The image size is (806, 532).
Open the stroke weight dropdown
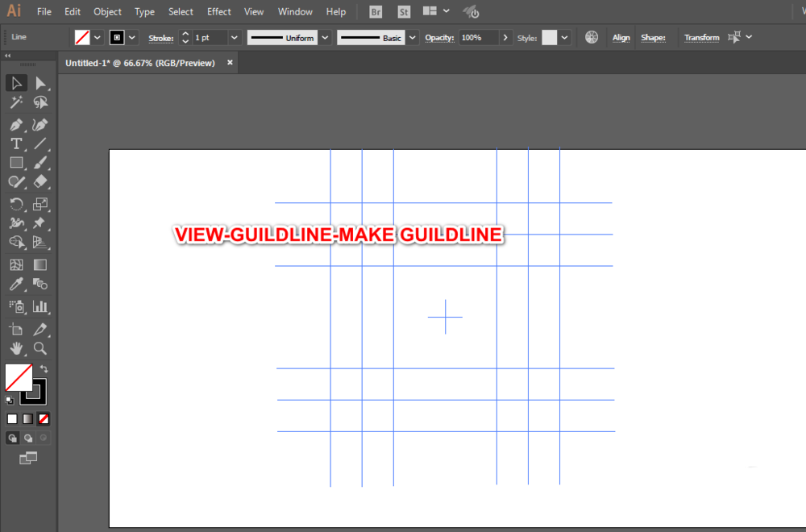235,38
